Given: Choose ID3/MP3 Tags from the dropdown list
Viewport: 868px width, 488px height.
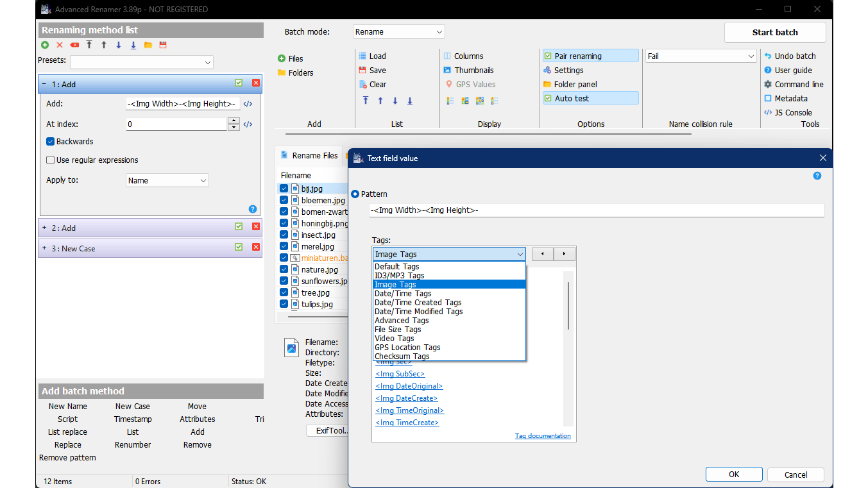Looking at the screenshot, I should tap(449, 275).
